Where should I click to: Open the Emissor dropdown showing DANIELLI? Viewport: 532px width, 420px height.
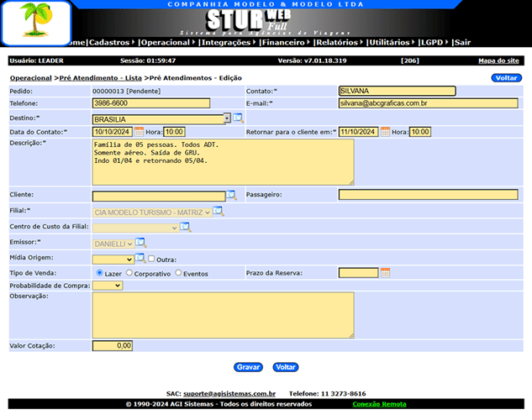coord(113,244)
